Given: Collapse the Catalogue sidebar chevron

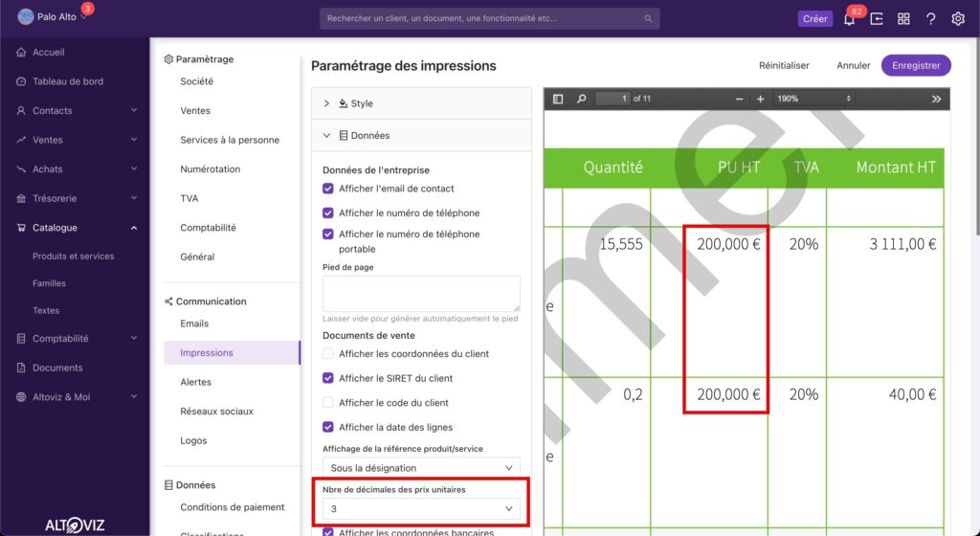Looking at the screenshot, I should pyautogui.click(x=134, y=228).
